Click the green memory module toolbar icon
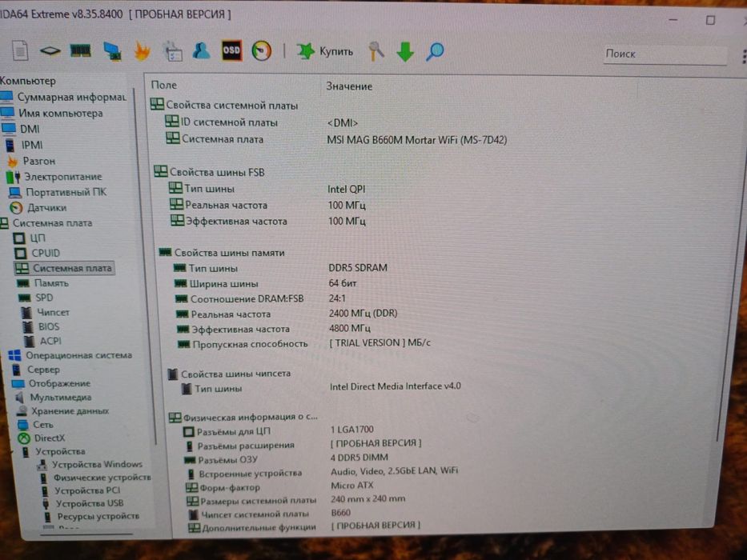 81,50
